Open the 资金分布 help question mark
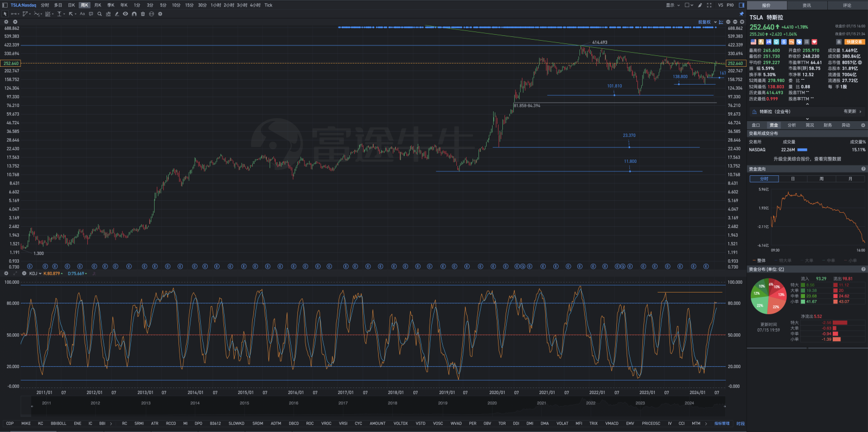 tap(863, 269)
